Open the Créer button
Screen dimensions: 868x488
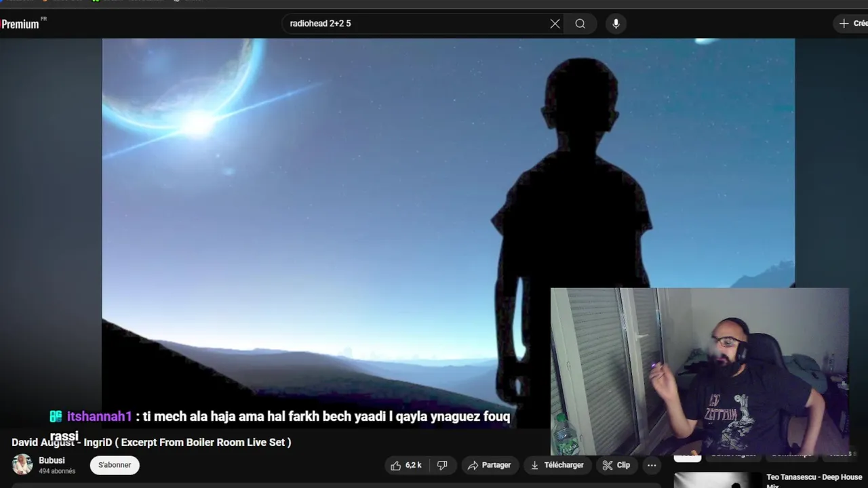852,24
